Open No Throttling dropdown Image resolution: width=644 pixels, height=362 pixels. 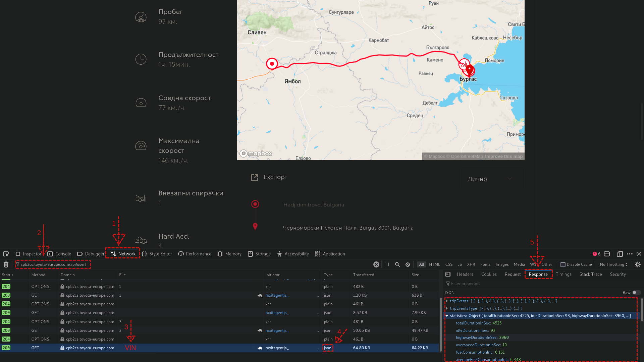pos(613,264)
